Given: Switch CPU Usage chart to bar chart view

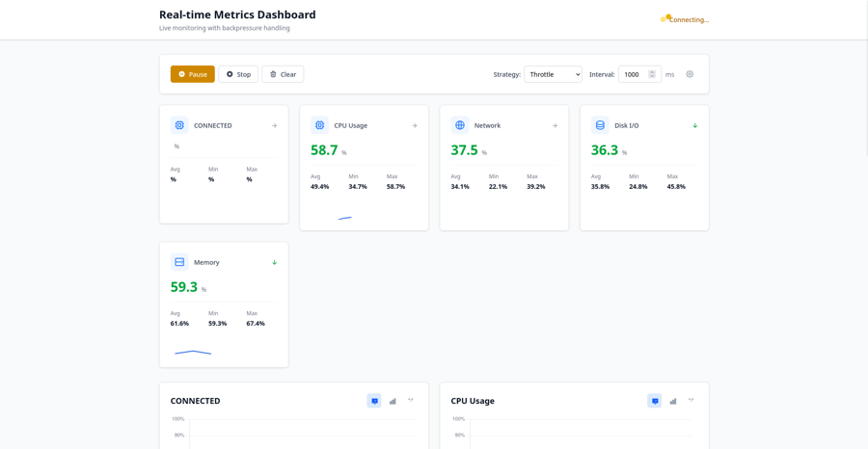Looking at the screenshot, I should [673, 401].
